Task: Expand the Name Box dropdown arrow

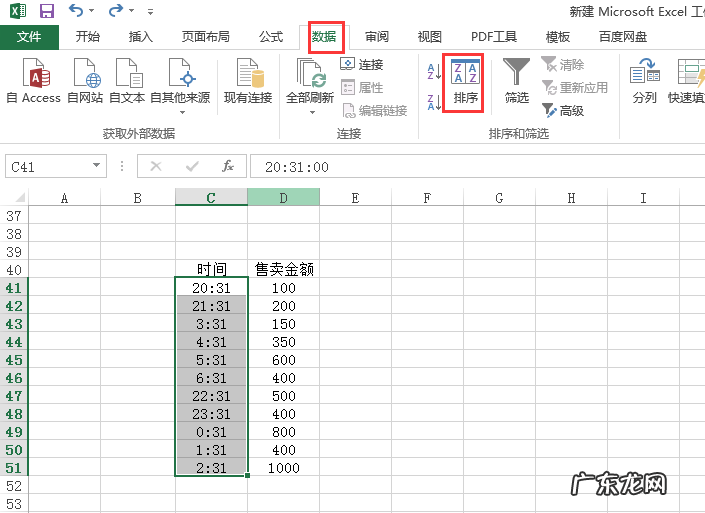Action: tap(97, 166)
